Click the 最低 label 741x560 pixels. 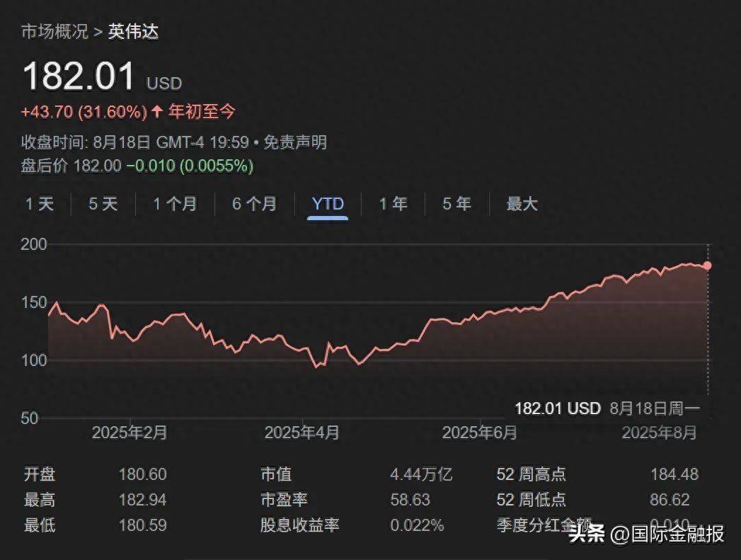(40, 525)
